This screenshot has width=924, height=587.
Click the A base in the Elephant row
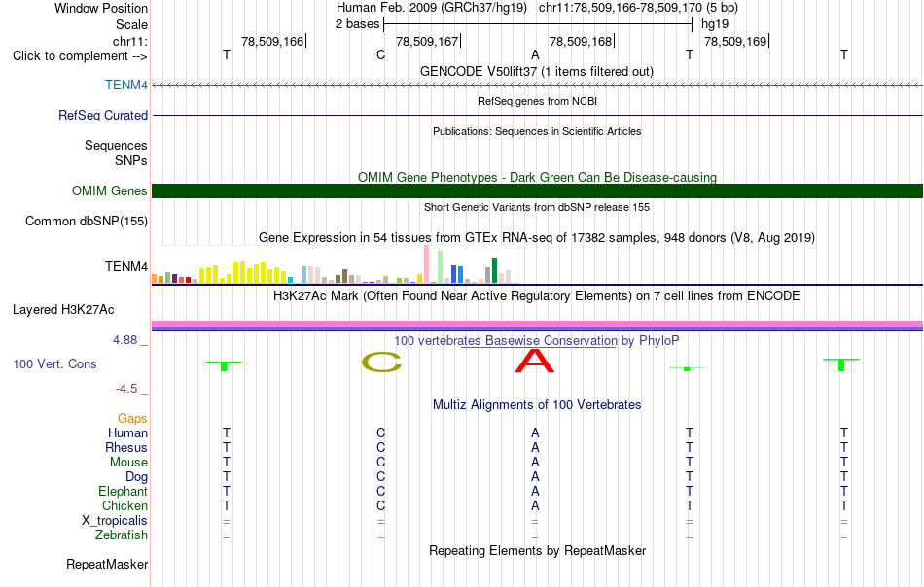click(535, 491)
